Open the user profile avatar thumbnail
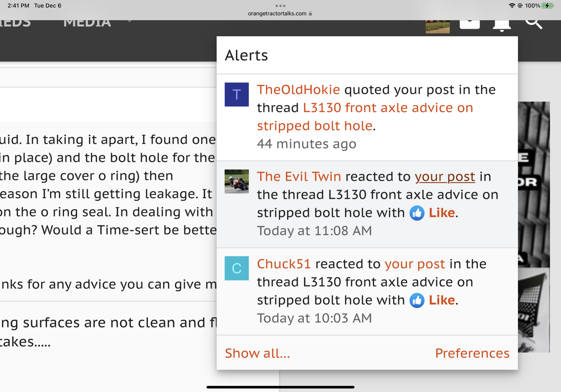This screenshot has height=392, width=561. (437, 27)
